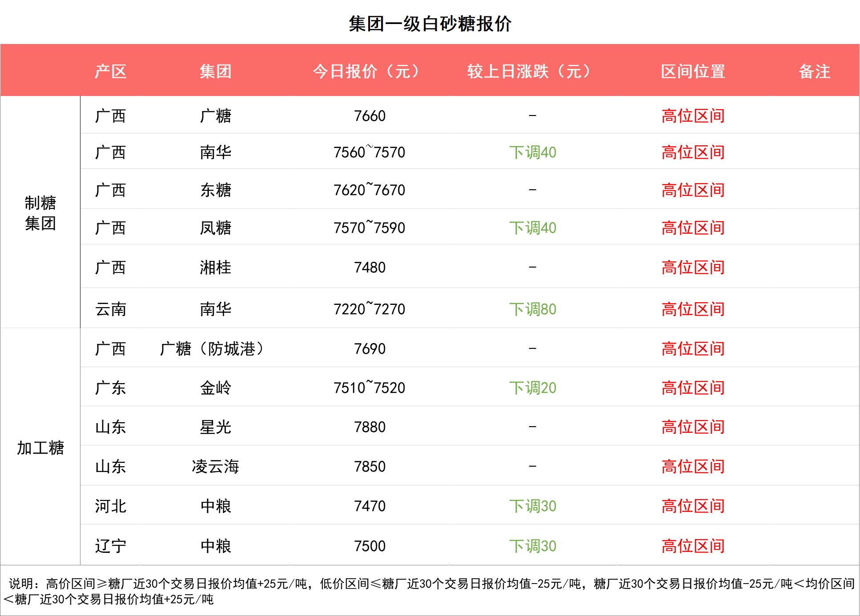
Task: Click the 下调80 change for 云南南华
Action: [x=532, y=309]
